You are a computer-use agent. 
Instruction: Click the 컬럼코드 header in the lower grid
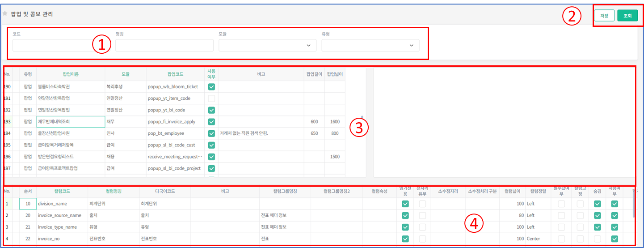[62, 192]
